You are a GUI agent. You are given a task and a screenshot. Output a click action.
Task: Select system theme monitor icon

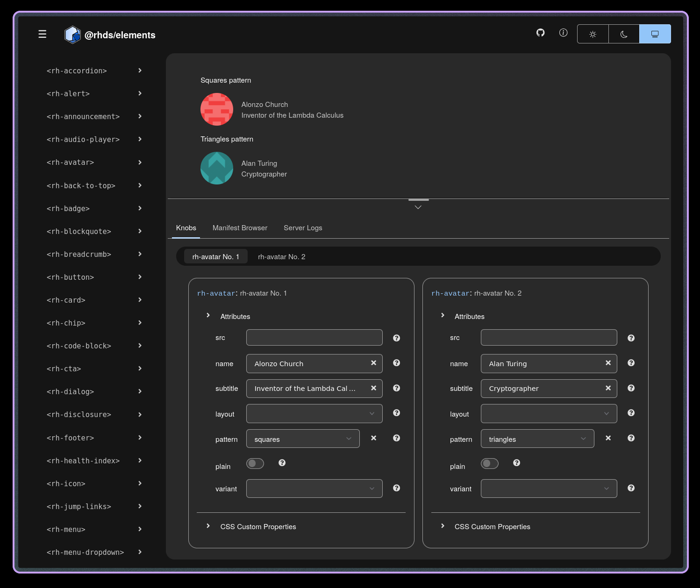(x=655, y=34)
